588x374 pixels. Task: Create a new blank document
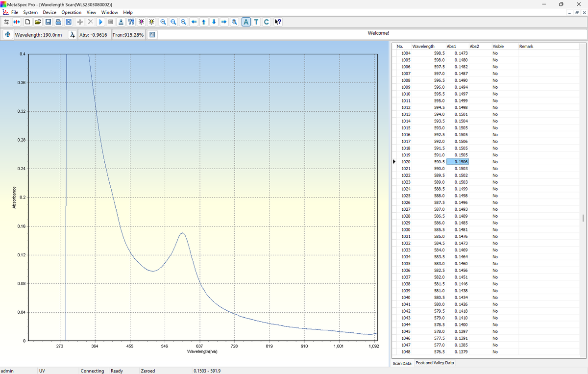[x=28, y=22]
